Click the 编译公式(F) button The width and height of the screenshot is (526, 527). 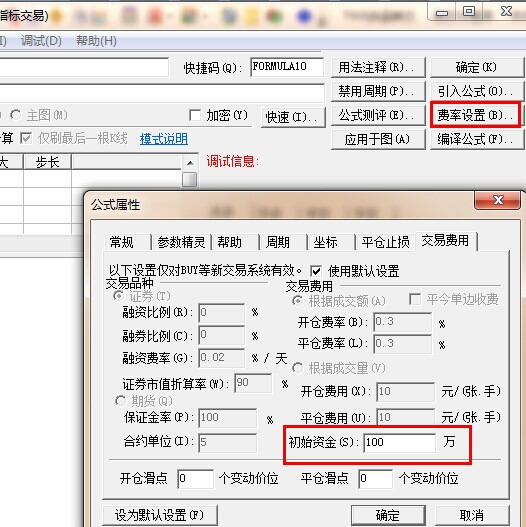pos(477,139)
